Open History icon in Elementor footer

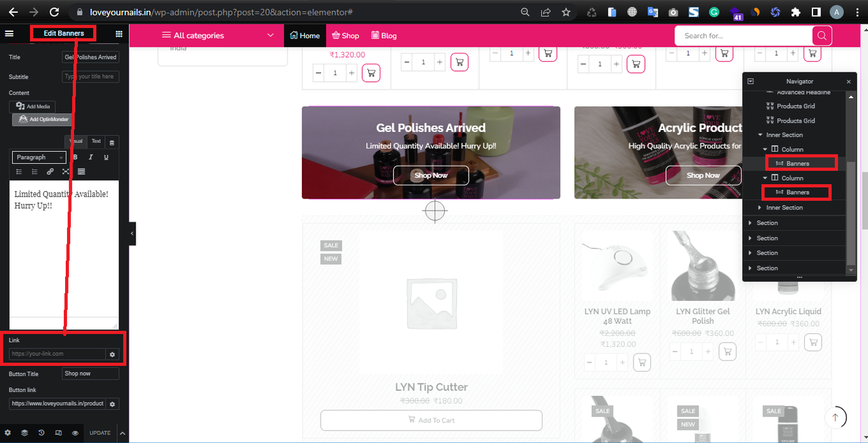click(41, 433)
